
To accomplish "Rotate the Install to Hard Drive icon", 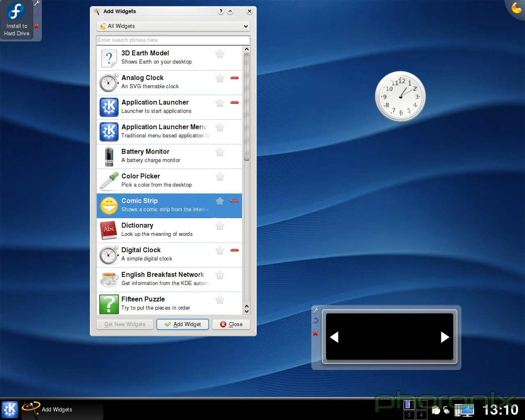I will tap(37, 13).
